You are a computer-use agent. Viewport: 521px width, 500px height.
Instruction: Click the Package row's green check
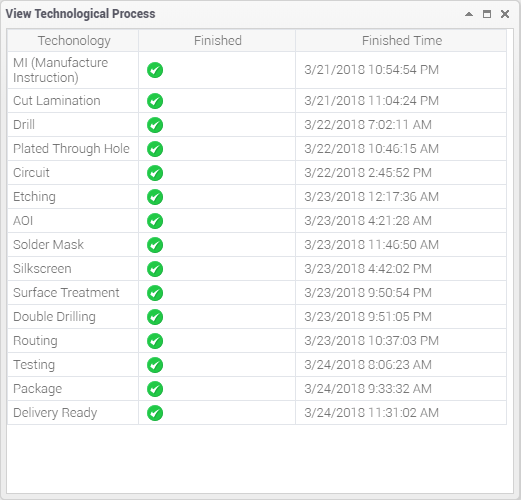155,389
